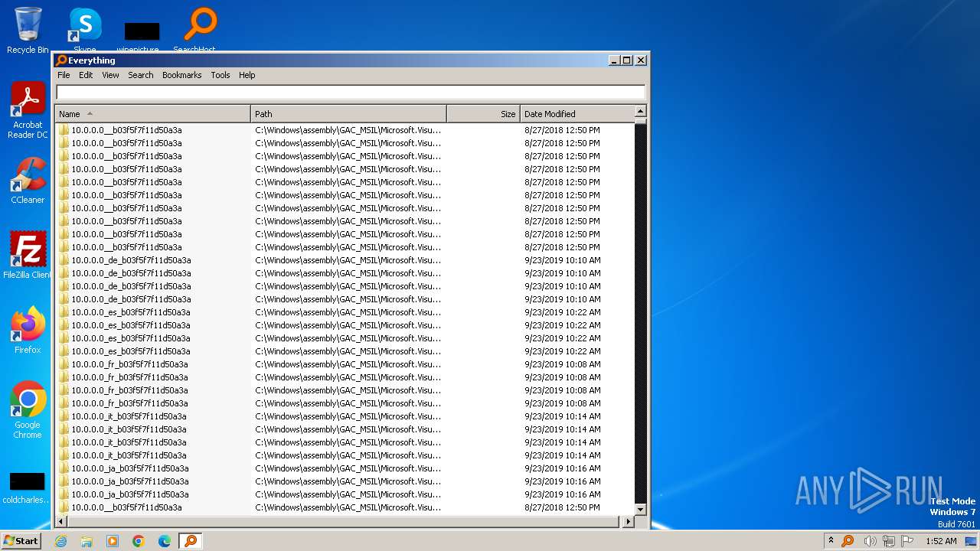Open the View menu
The height and width of the screenshot is (551, 980).
pyautogui.click(x=110, y=75)
